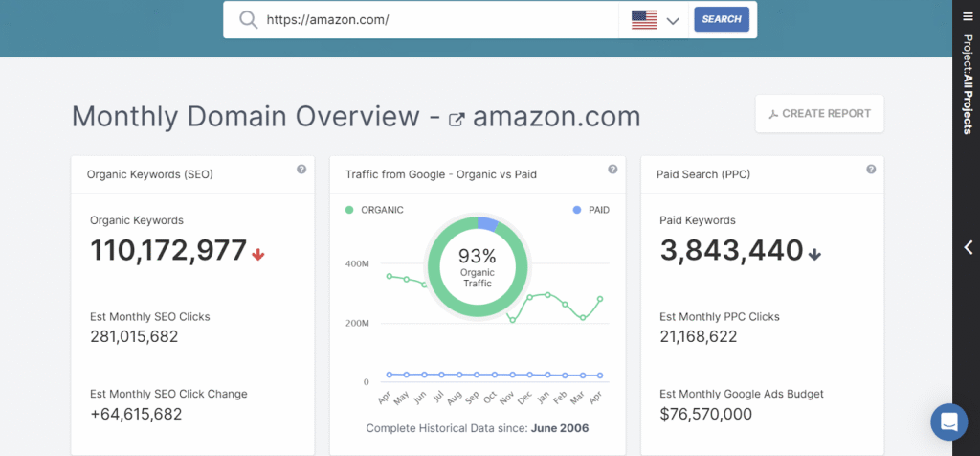Open the hamburger menu in Project sidebar
The width and height of the screenshot is (980, 456).
[968, 18]
